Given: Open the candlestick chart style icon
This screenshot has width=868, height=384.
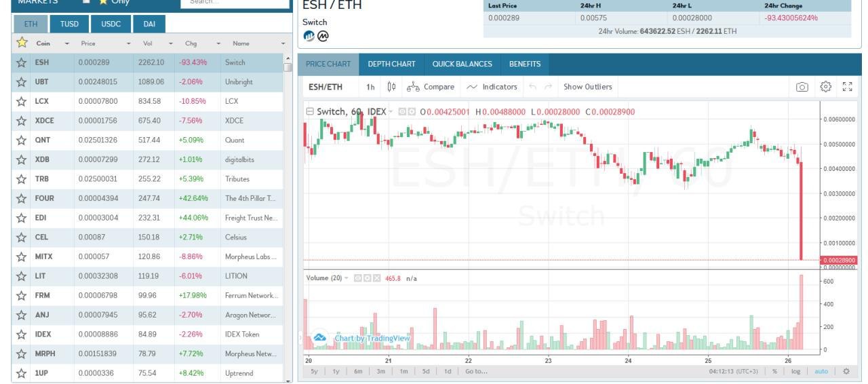Looking at the screenshot, I should [391, 87].
